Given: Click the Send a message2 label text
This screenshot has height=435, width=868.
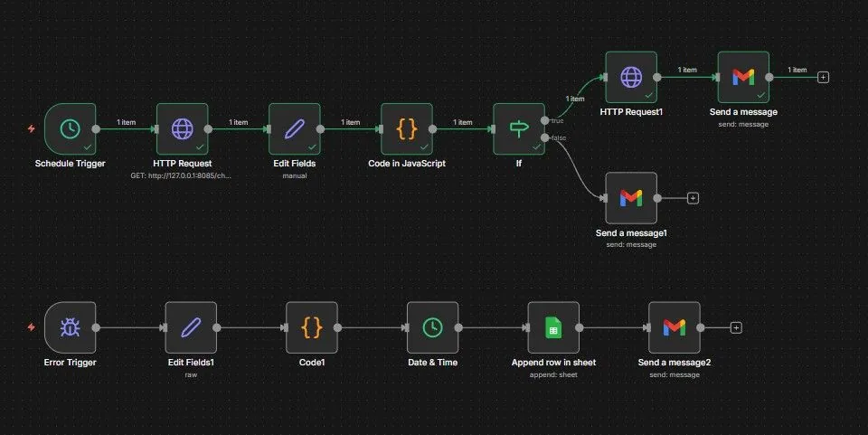Looking at the screenshot, I should [x=675, y=363].
